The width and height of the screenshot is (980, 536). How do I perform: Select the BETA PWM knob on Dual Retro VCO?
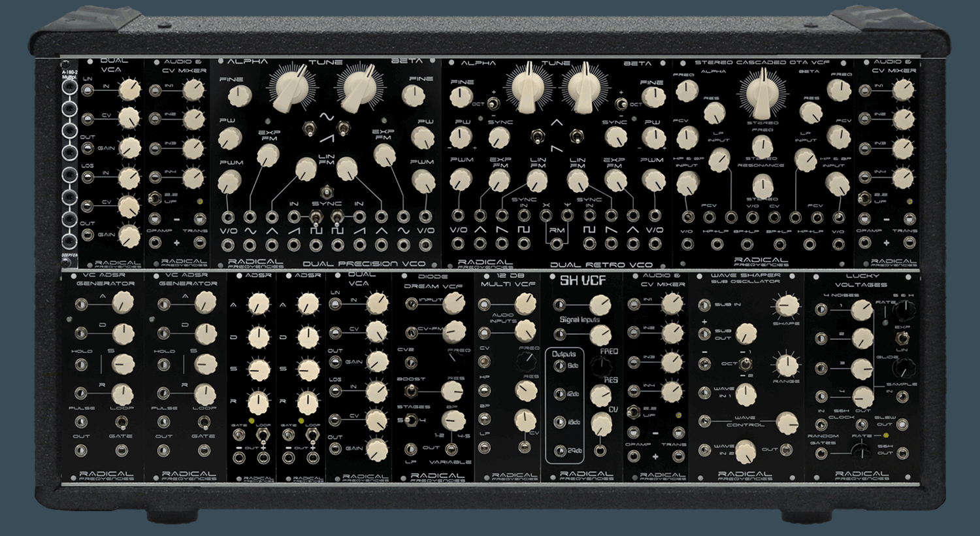coord(653,180)
